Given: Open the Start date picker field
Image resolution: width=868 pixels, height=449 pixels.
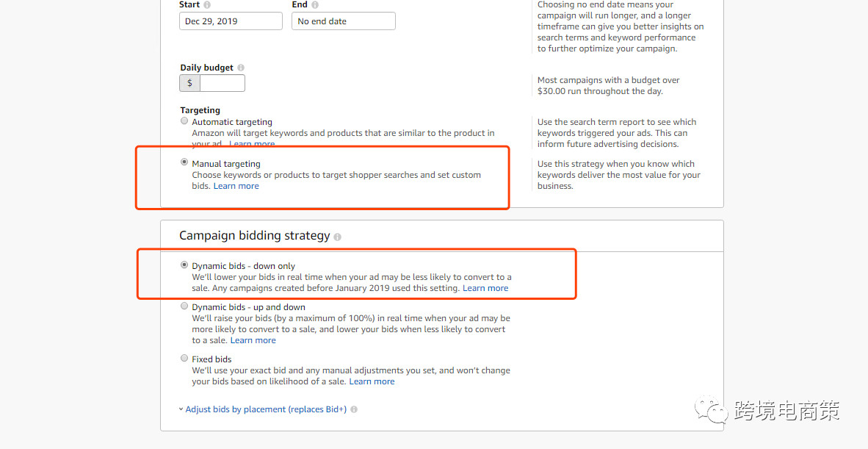Looking at the screenshot, I should (x=231, y=21).
